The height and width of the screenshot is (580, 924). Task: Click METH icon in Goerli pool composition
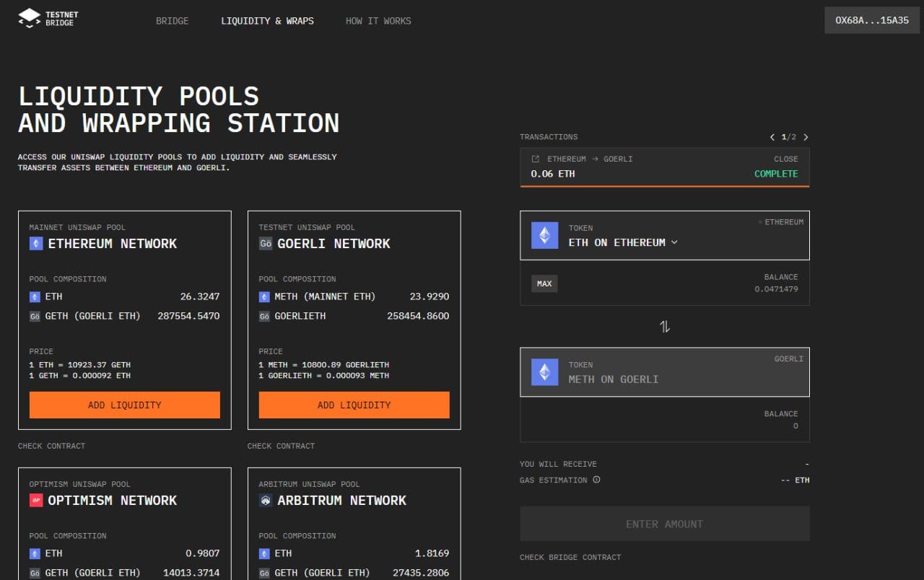(x=264, y=296)
